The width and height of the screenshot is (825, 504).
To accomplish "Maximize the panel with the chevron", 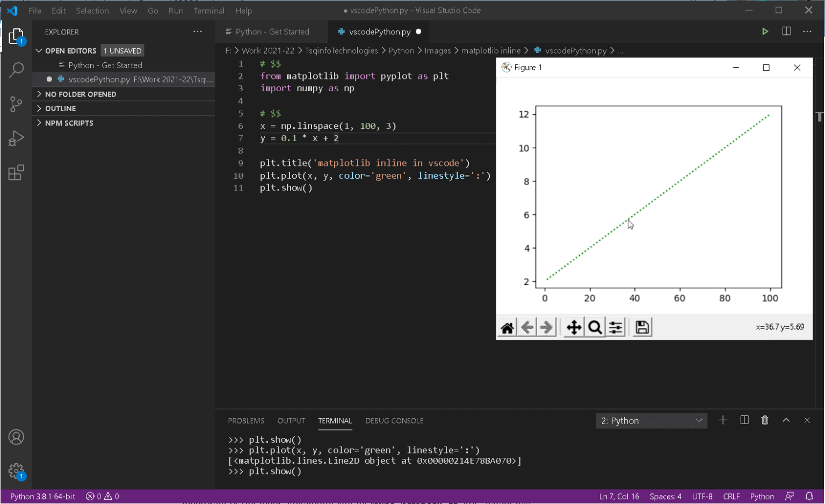I will click(x=786, y=420).
